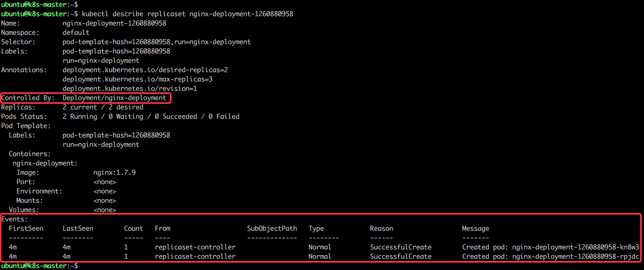
Task: Click the '2 current / 2 desired' replicas text
Action: (x=103, y=107)
